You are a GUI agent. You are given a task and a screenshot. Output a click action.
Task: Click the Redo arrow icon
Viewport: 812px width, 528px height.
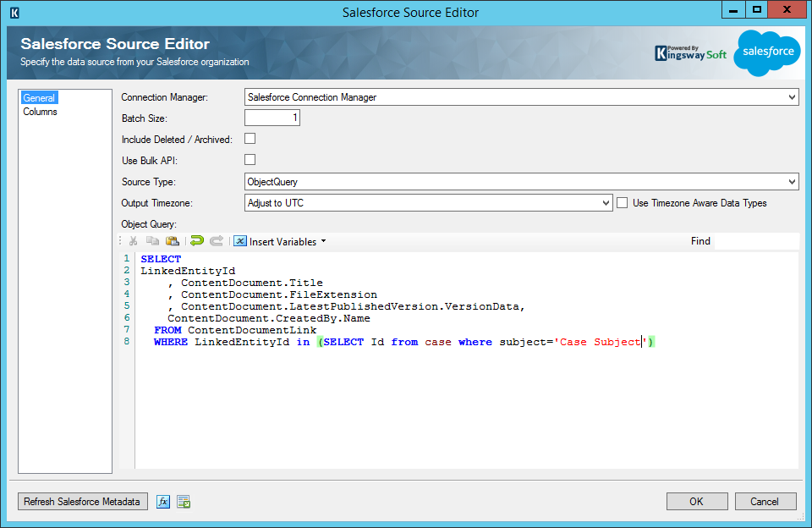click(217, 241)
